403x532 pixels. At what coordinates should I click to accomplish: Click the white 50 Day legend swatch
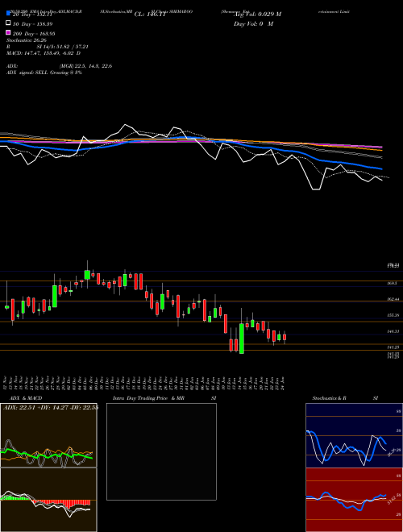pyautogui.click(x=9, y=23)
